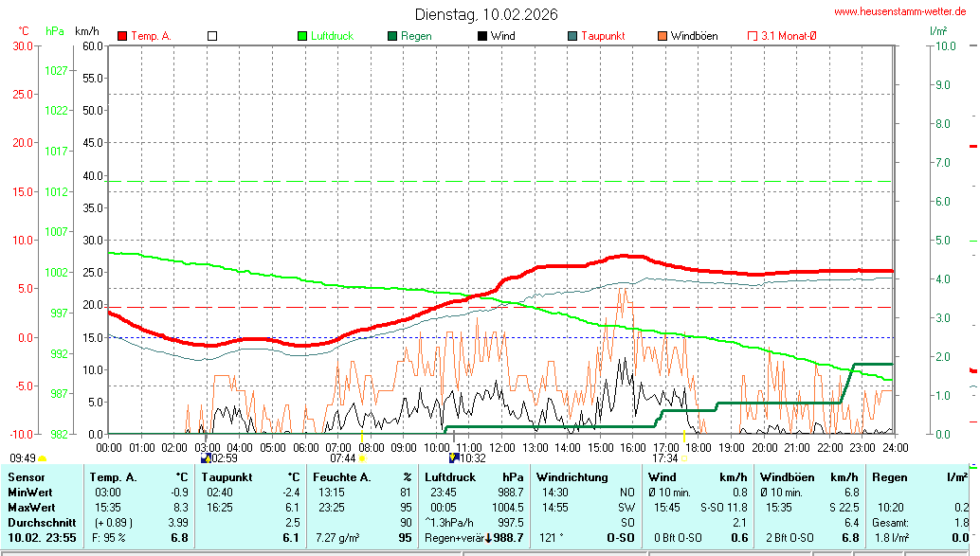Click the moon icon beside 02:59

tap(205, 458)
